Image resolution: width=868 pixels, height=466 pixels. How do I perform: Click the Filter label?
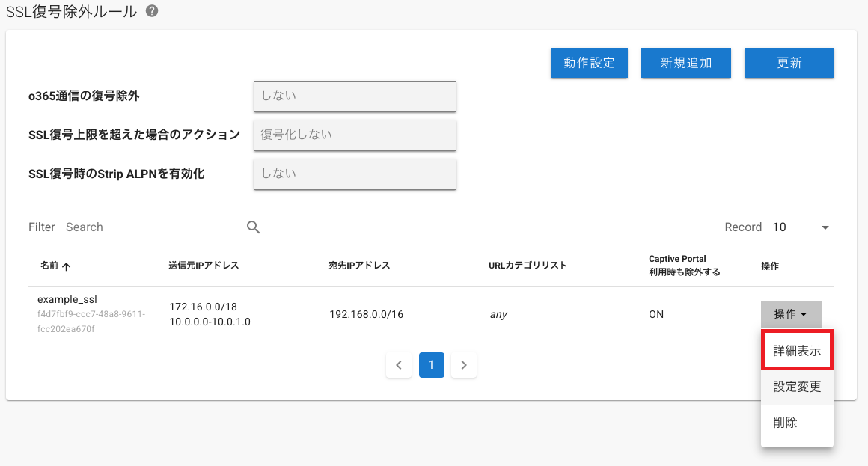(x=41, y=227)
